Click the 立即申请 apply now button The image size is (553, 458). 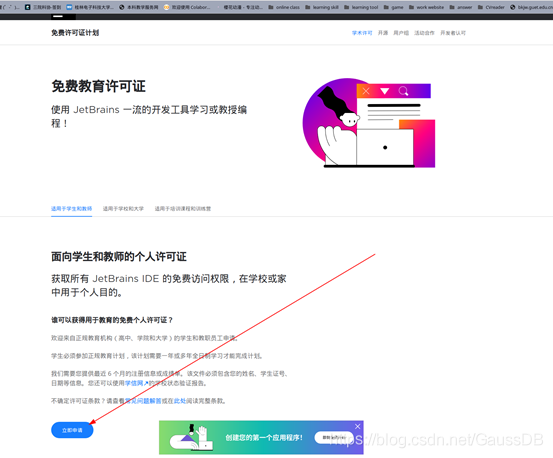tap(72, 430)
